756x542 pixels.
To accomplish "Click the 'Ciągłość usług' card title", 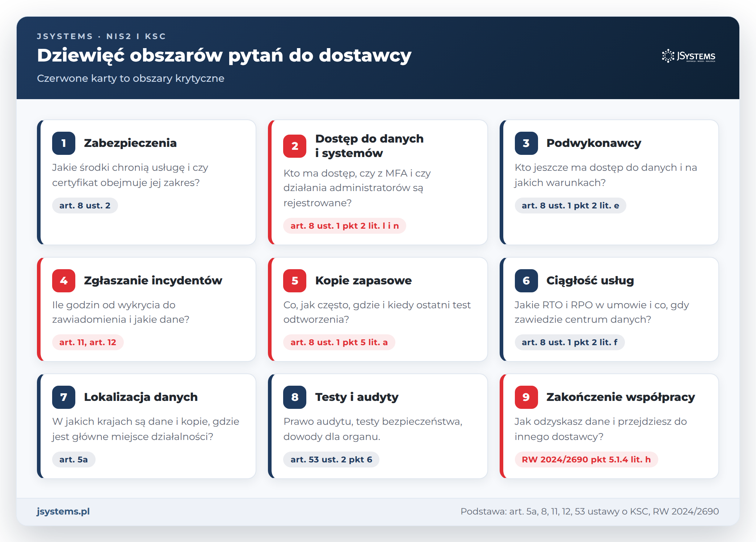I will (x=590, y=280).
